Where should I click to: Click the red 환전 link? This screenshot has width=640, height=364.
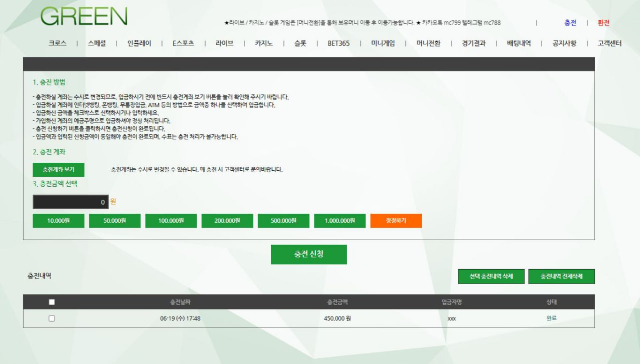603,23
